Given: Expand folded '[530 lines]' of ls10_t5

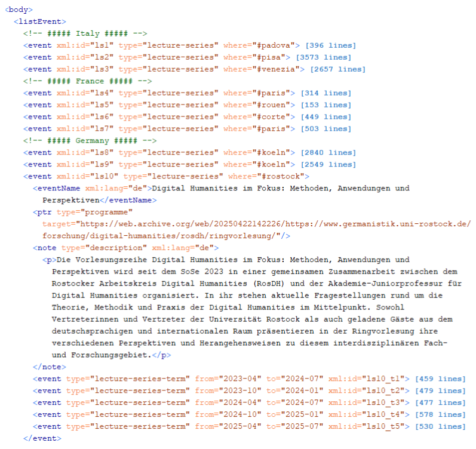Looking at the screenshot, I should pos(441,426).
